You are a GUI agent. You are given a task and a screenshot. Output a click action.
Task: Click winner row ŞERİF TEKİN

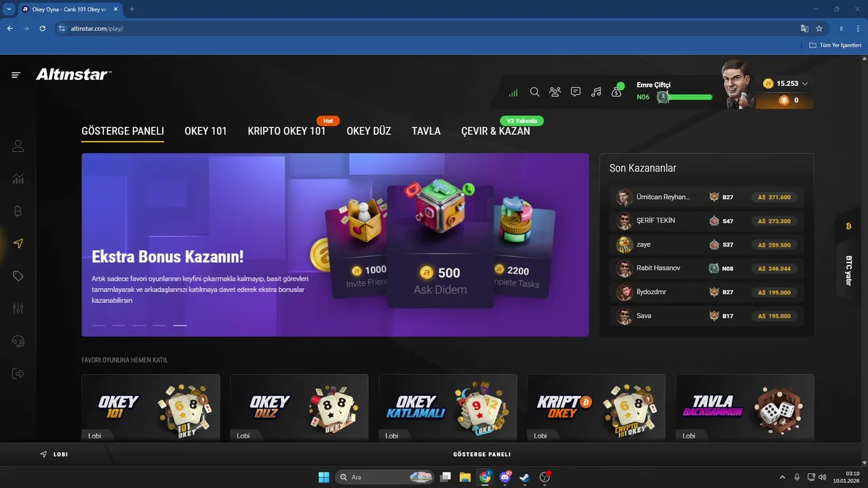[707, 221]
